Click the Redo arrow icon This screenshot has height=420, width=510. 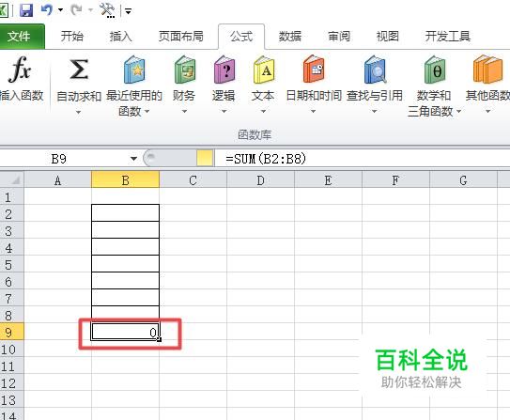pos(77,10)
